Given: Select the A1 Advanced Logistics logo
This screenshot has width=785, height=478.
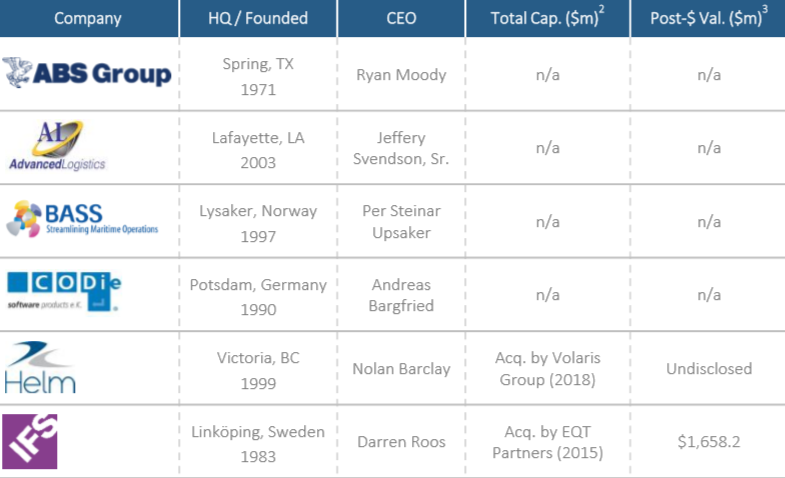Looking at the screenshot, I should tap(58, 146).
